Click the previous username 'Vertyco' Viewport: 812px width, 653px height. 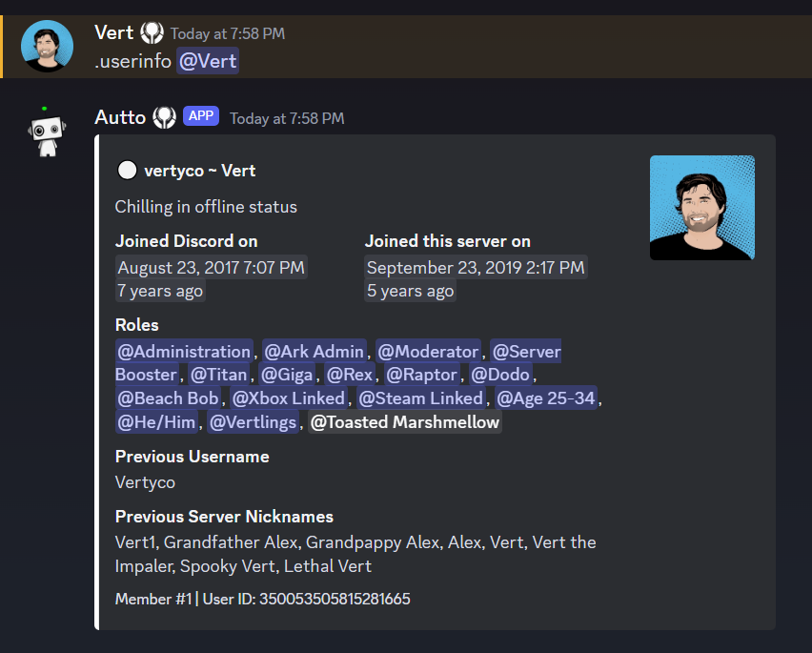click(145, 482)
